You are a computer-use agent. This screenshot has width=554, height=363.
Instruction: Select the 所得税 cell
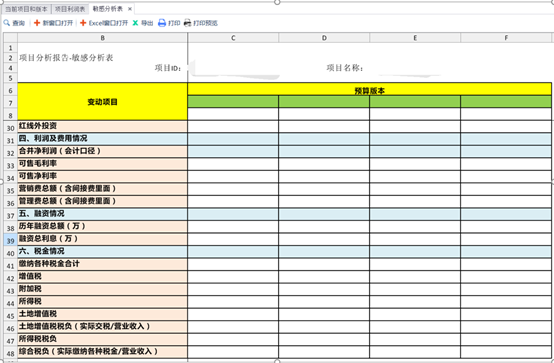click(102, 302)
